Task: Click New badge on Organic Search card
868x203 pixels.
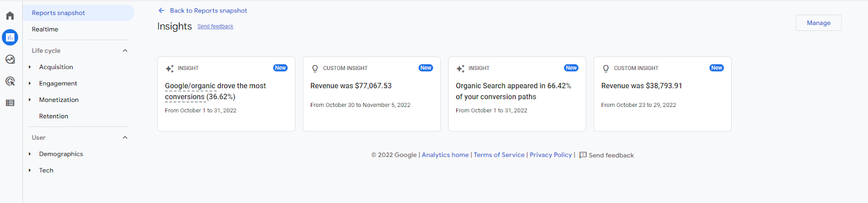Action: point(571,68)
